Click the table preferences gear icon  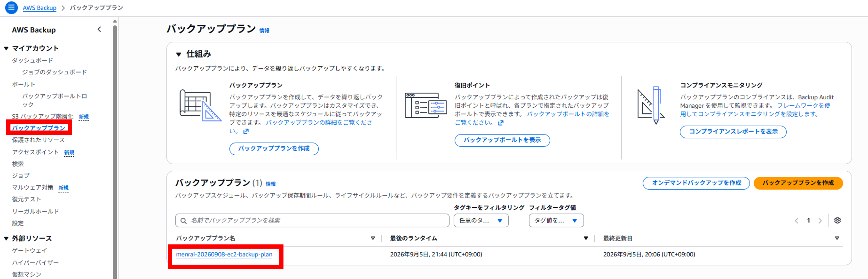pos(837,220)
